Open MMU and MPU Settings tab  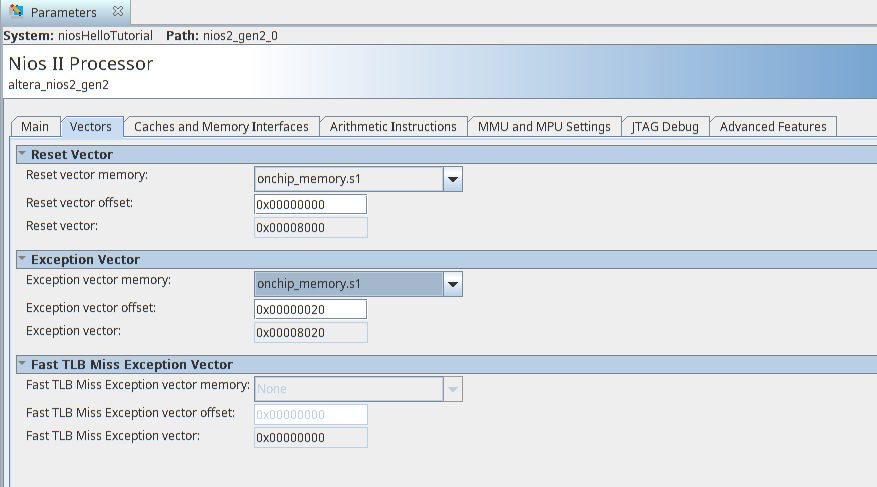click(x=544, y=127)
